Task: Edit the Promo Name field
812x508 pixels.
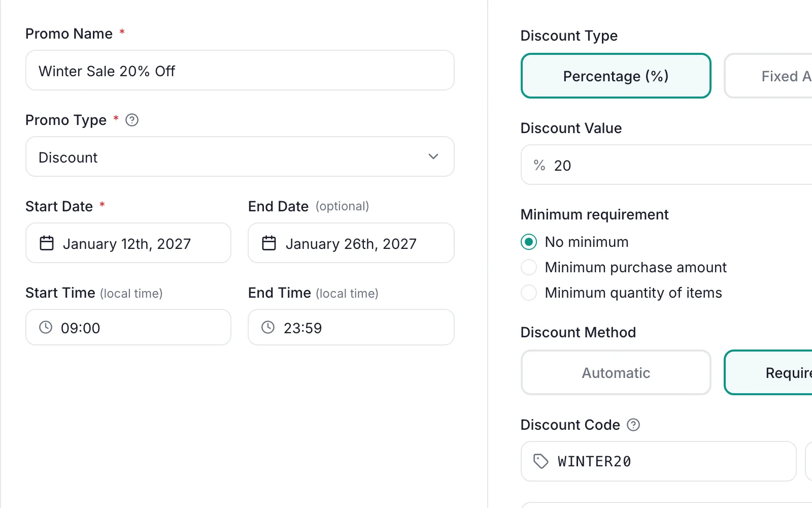Action: 240,70
